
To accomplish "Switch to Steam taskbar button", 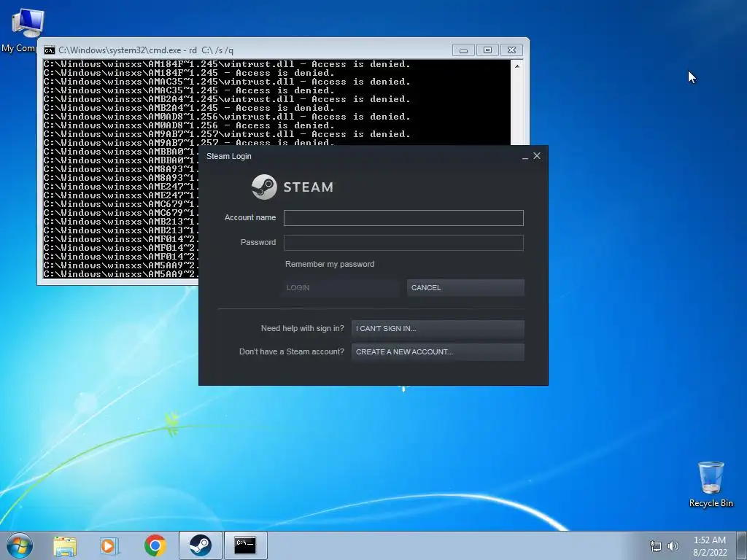I will tap(201, 545).
